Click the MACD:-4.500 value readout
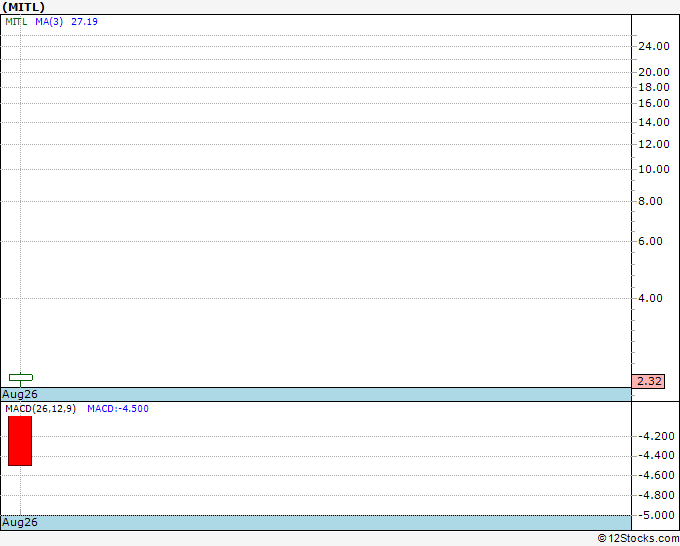This screenshot has height=546, width=680. coord(118,409)
